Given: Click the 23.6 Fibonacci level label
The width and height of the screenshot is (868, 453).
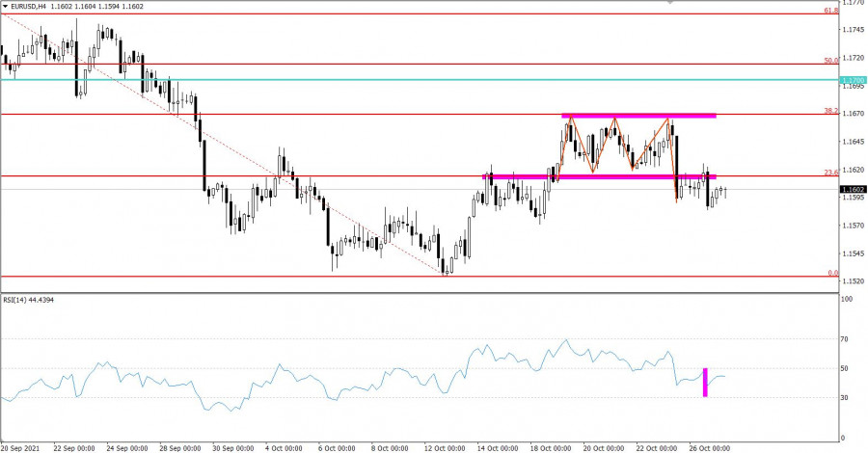Looking at the screenshot, I should (831, 173).
